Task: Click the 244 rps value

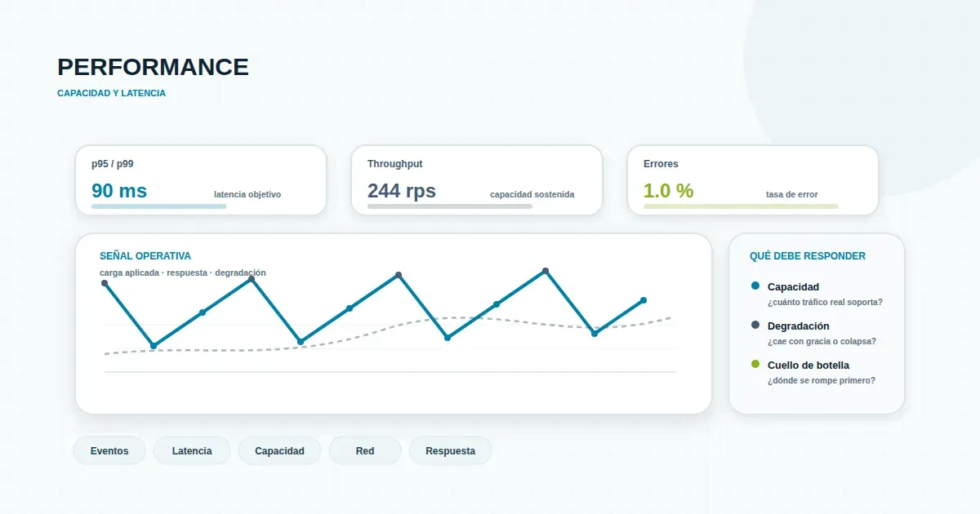Action: tap(402, 191)
